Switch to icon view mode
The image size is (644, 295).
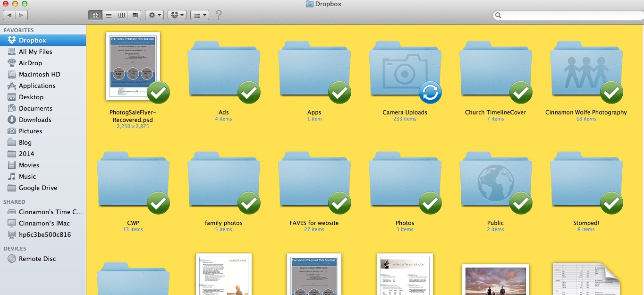click(96, 15)
